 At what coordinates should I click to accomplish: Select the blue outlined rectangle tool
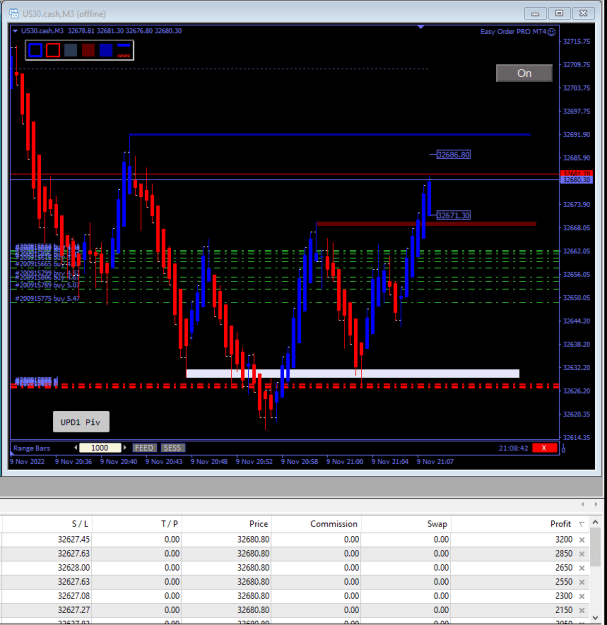pos(35,50)
